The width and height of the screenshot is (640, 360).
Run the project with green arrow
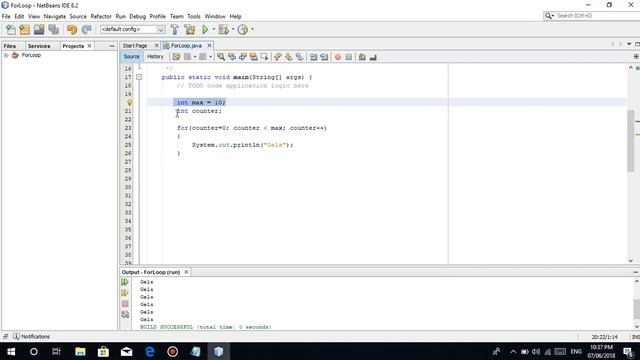coord(205,29)
